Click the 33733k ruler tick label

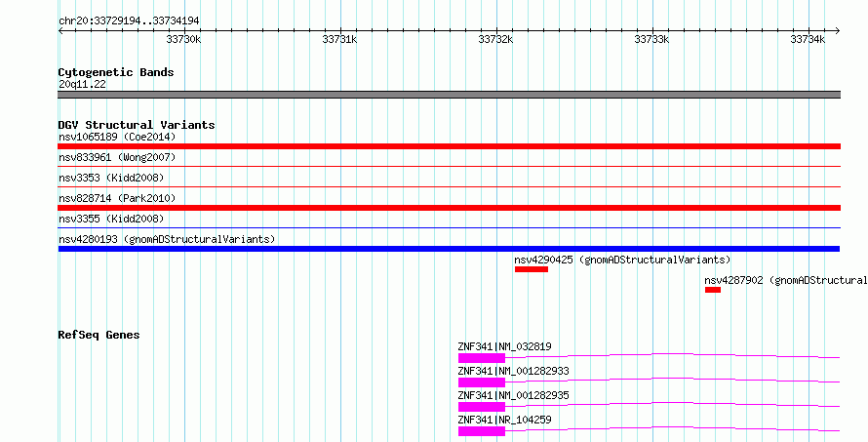point(652,39)
